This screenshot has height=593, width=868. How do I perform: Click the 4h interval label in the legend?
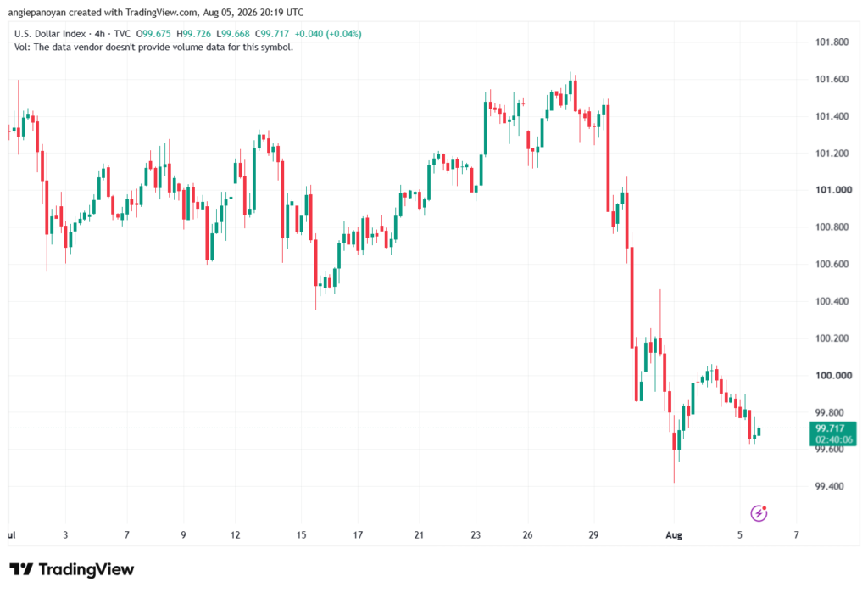tap(100, 34)
